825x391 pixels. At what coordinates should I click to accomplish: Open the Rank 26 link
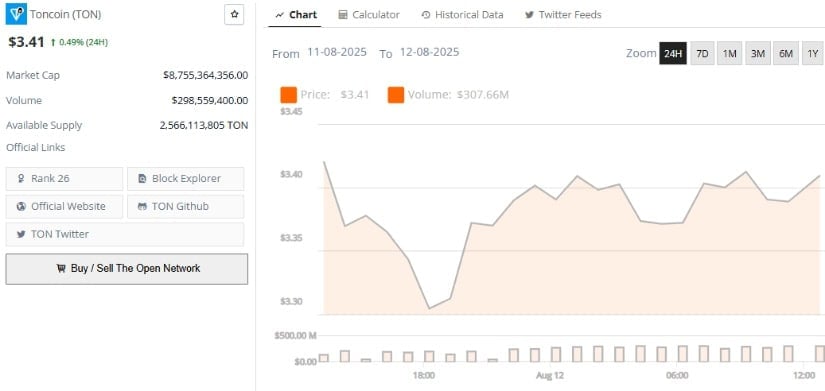tap(64, 178)
